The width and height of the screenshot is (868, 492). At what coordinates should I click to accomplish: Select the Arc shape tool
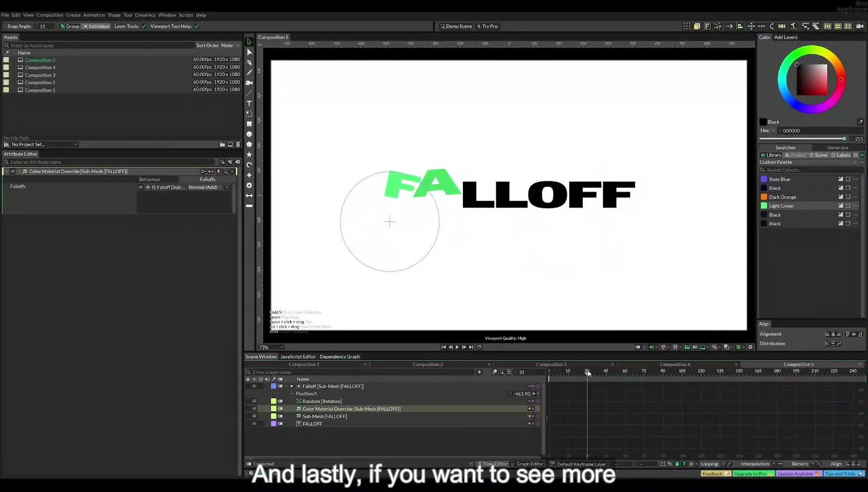click(249, 165)
